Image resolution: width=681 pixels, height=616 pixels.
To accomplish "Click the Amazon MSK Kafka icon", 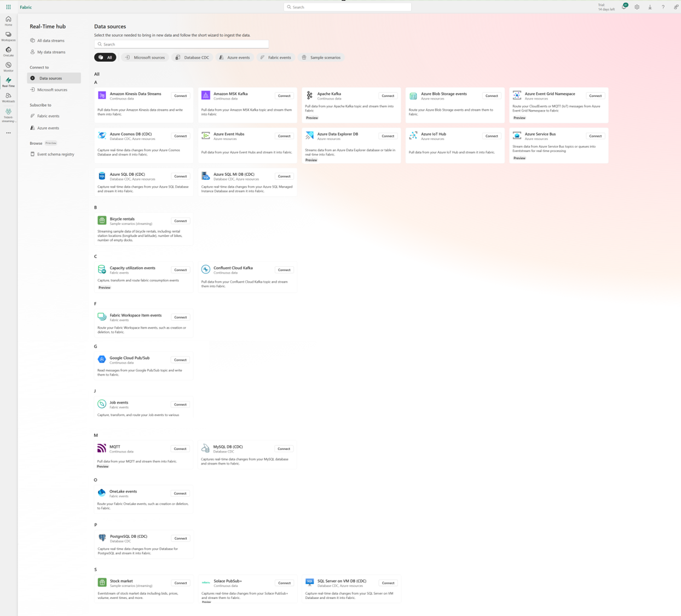I will [x=206, y=95].
